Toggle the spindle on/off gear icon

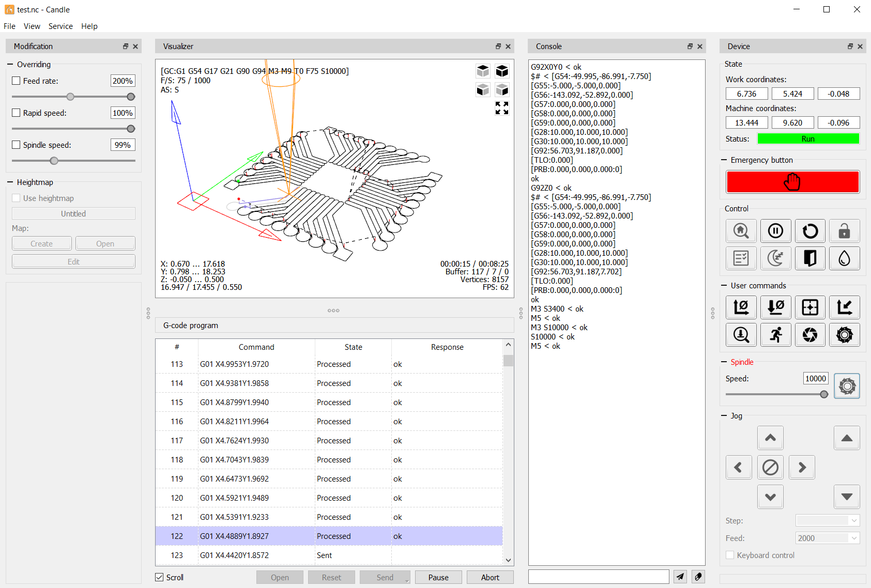click(847, 386)
